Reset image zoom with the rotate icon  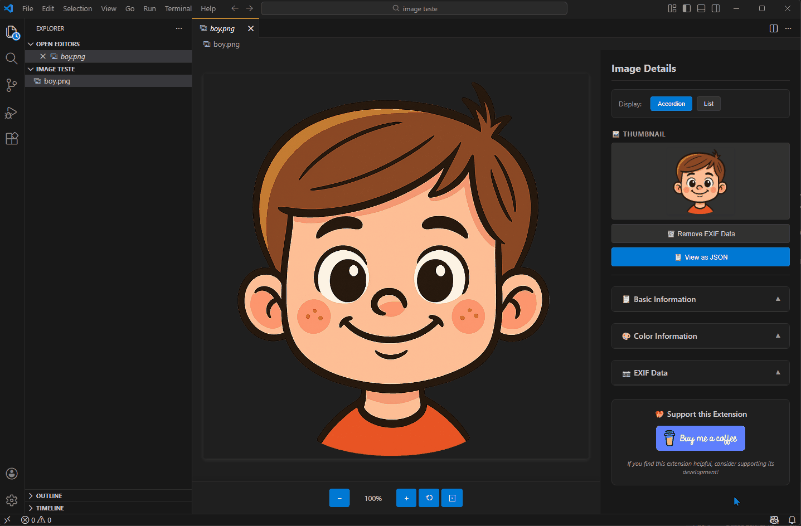[x=429, y=498]
